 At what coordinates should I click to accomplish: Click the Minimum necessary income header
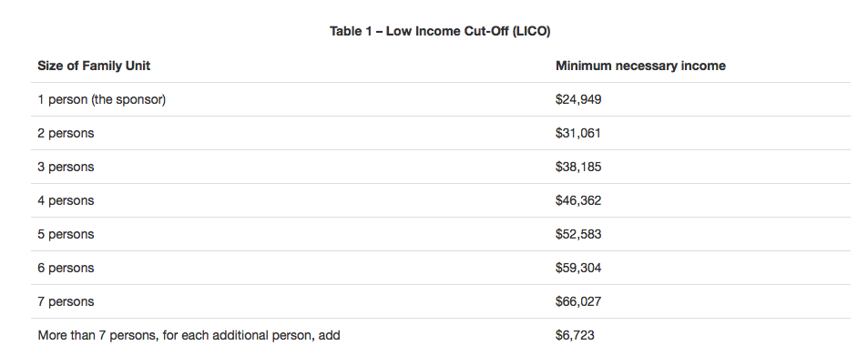pos(640,66)
